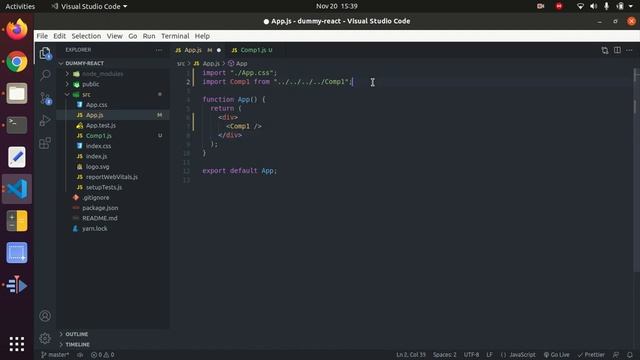Open the Run menu
This screenshot has height=360, width=640.
point(149,36)
